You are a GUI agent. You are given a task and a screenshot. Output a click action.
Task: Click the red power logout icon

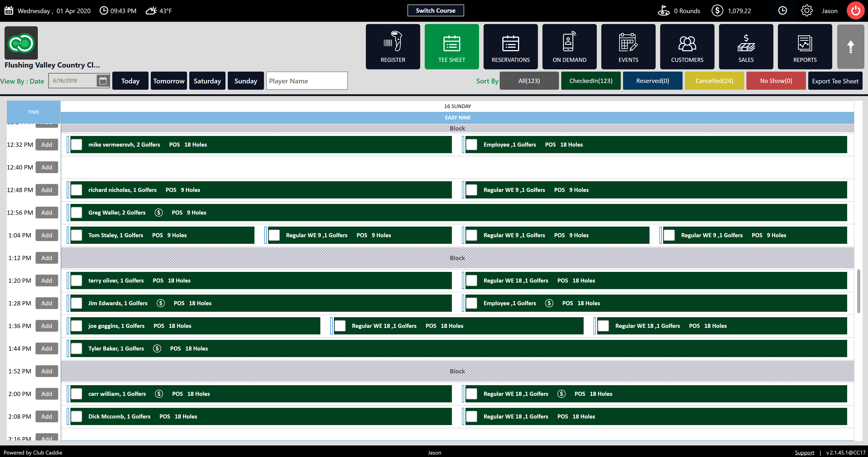pos(856,10)
